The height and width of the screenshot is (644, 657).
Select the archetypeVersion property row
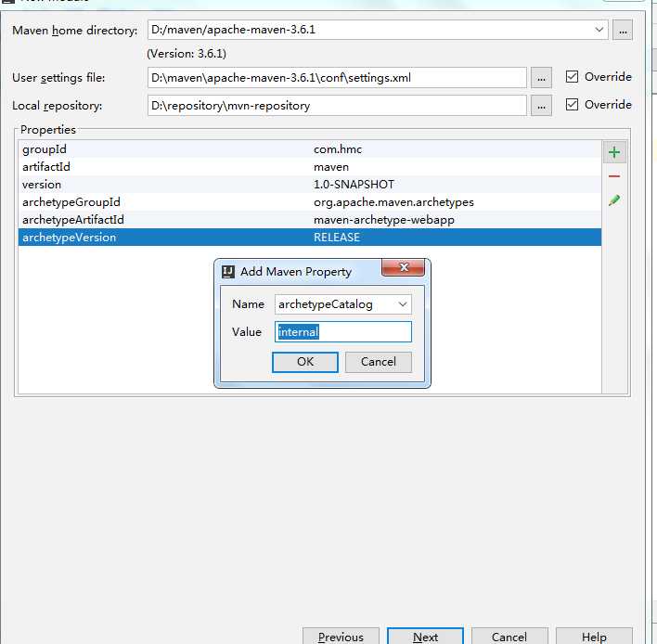[310, 238]
